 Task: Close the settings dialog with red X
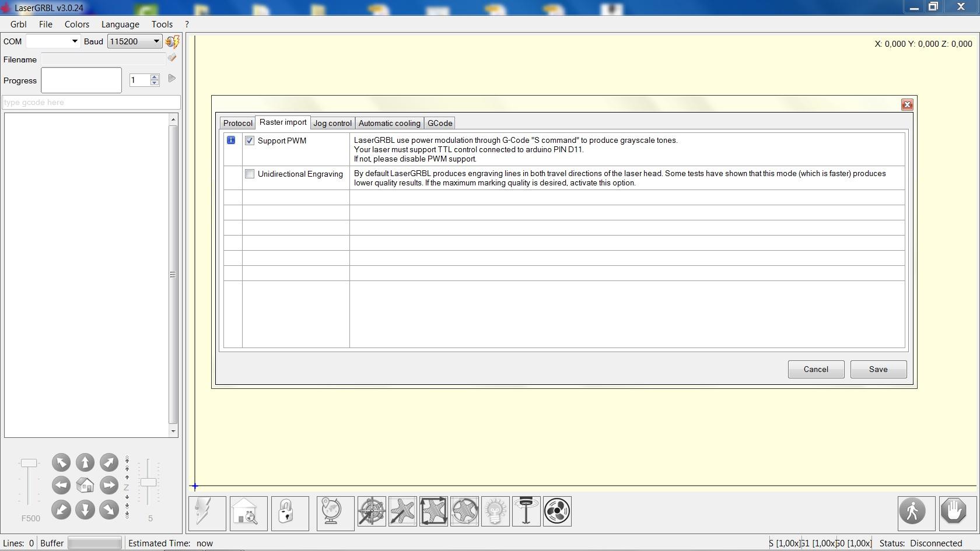907,104
